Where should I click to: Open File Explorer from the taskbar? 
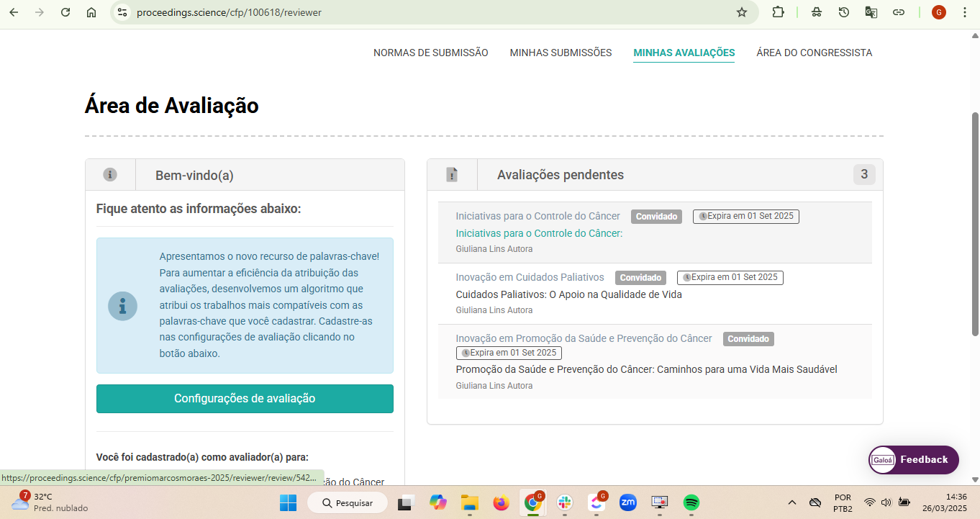[470, 502]
